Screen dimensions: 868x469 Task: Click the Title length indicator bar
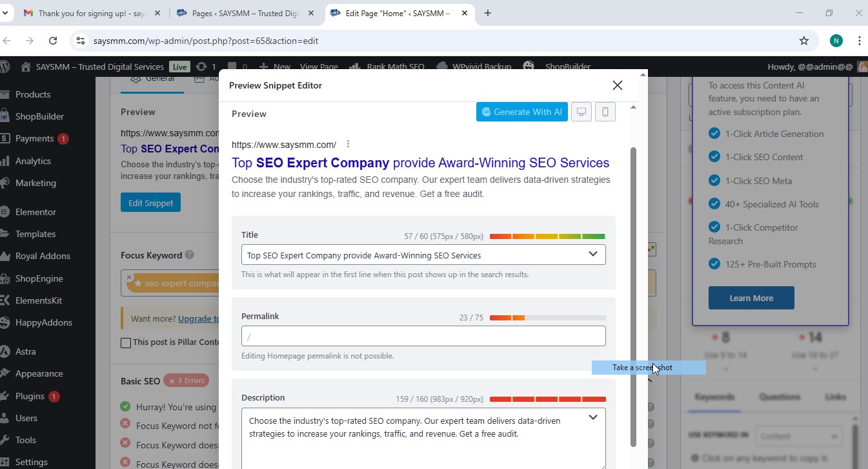[547, 236]
